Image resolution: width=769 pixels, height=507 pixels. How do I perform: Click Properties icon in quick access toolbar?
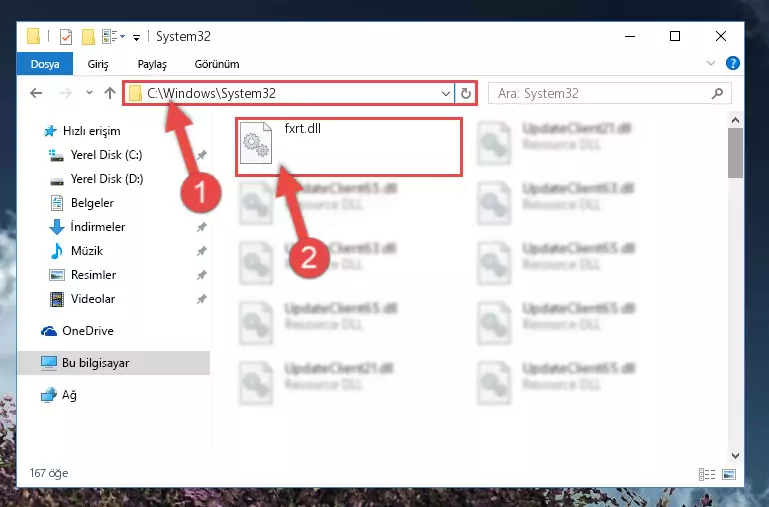[66, 37]
